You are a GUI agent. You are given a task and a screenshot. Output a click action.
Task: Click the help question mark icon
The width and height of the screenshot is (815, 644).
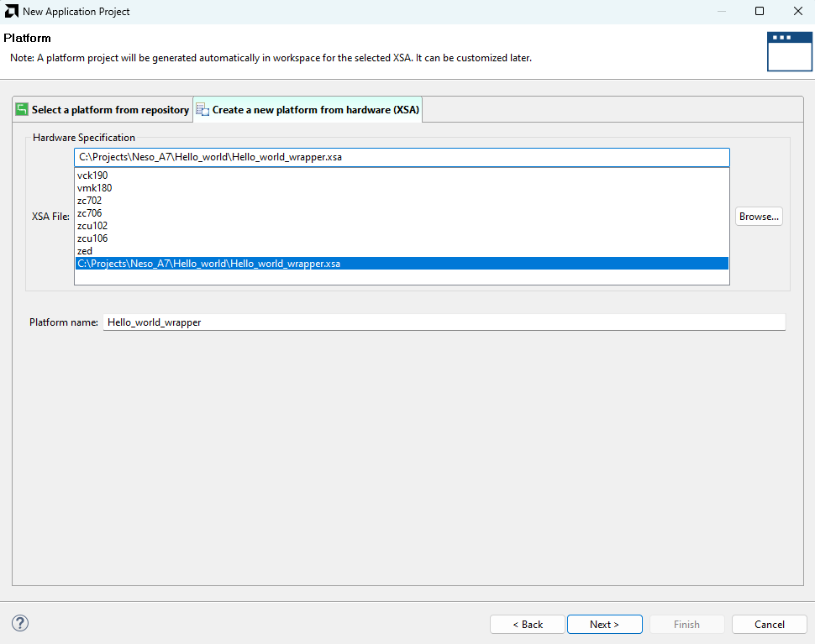click(x=21, y=623)
